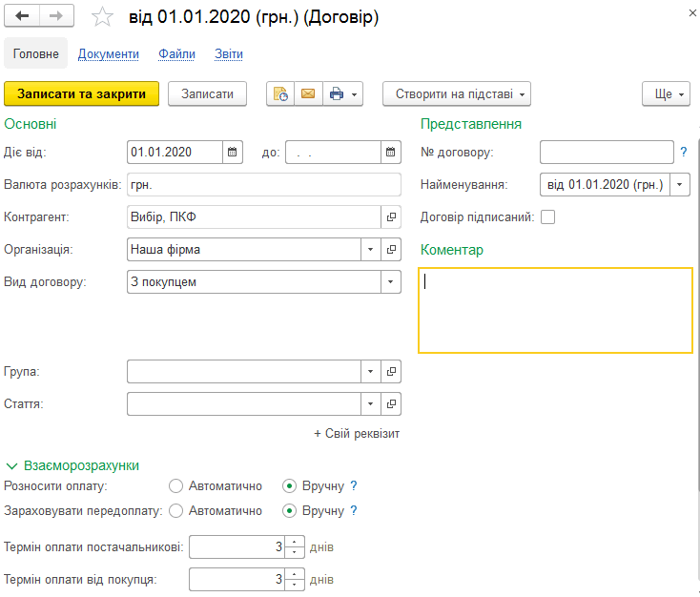Increase Термін оплати від покупця days
This screenshot has width=700, height=597.
[x=295, y=575]
